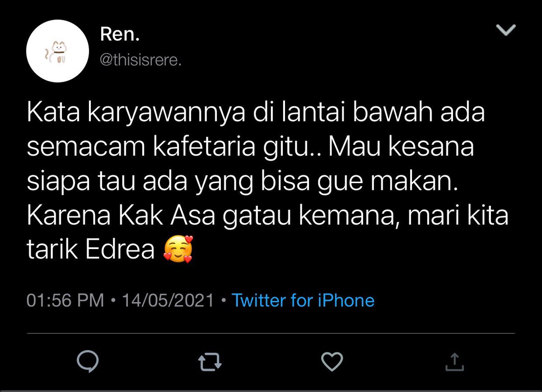The height and width of the screenshot is (392, 542).
Task: Expand the tweet options chevron at top right
Action: 506,31
